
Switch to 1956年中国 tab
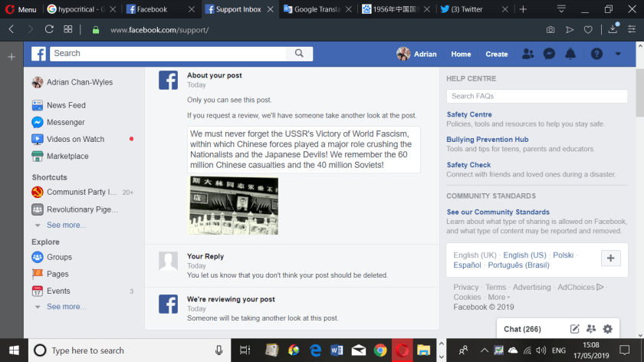[396, 9]
